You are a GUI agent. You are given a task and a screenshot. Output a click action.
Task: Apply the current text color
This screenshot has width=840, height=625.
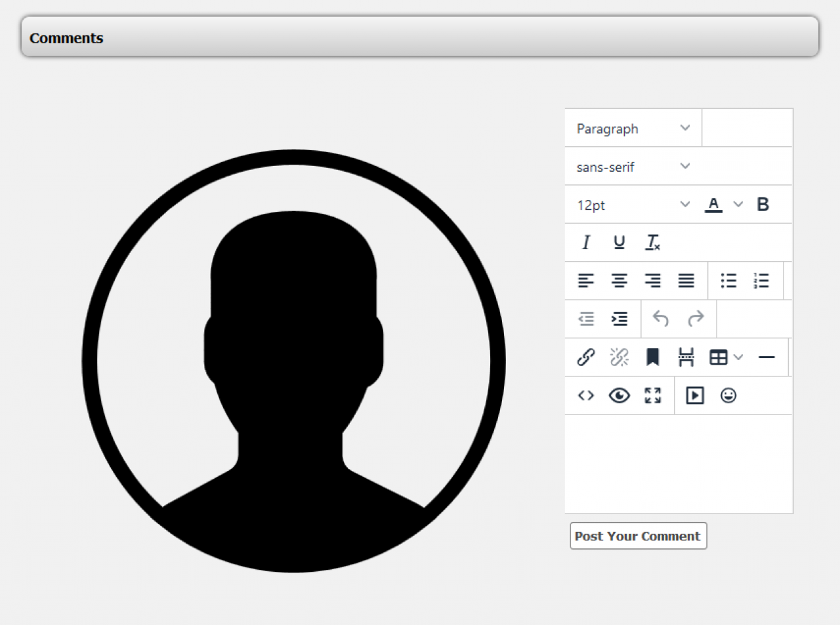pyautogui.click(x=713, y=205)
